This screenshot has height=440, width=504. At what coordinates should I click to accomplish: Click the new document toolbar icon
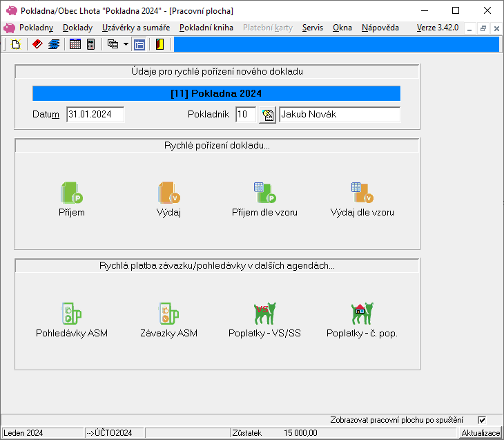pos(16,44)
